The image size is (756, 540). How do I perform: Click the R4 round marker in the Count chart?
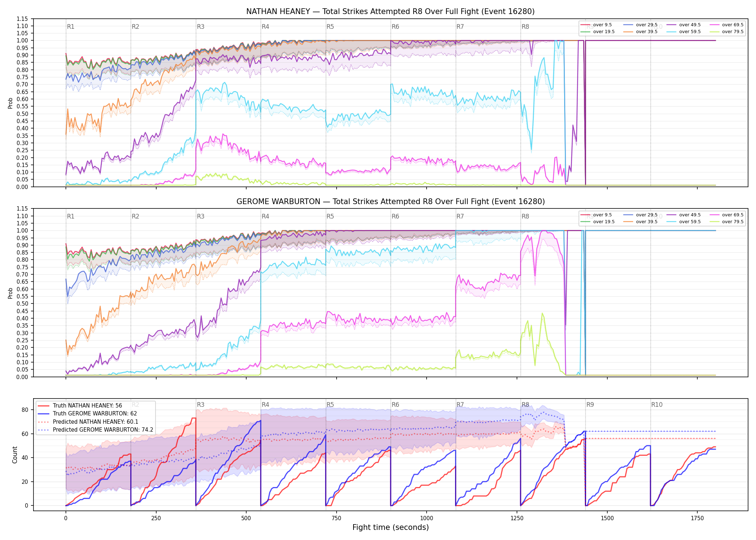265,405
